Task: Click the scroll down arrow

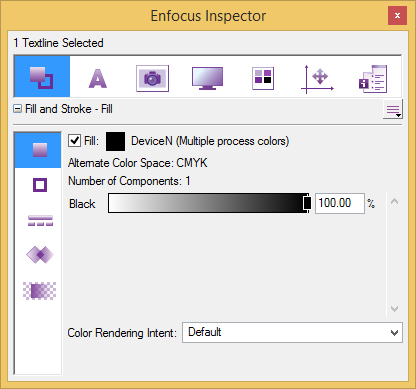Action: tap(395, 309)
